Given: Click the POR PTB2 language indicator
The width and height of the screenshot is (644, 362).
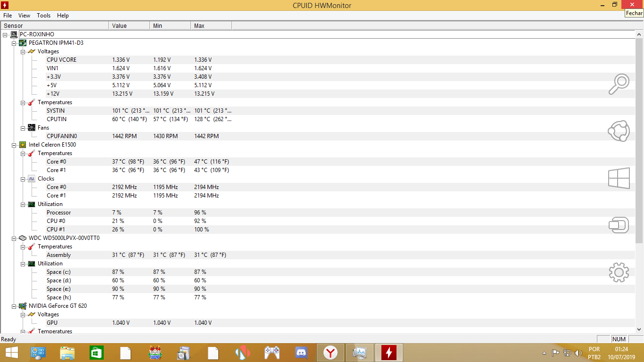Looking at the screenshot, I should [x=594, y=353].
